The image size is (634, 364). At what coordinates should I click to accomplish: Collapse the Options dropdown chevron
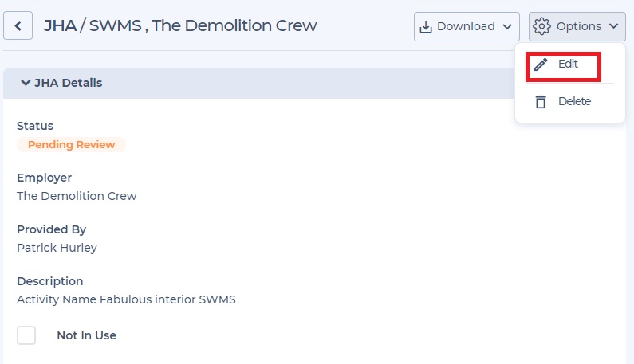(x=614, y=26)
